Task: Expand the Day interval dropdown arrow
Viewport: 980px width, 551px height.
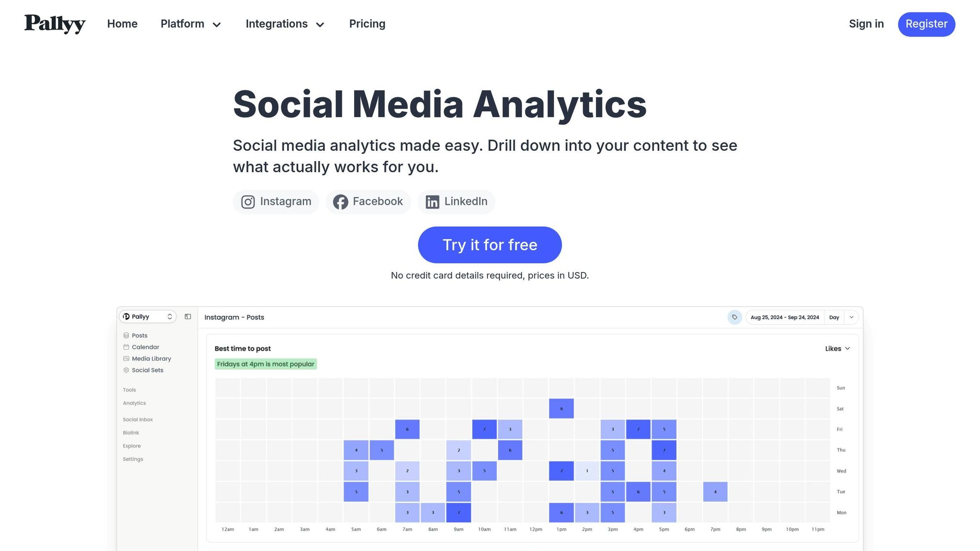Action: click(851, 317)
